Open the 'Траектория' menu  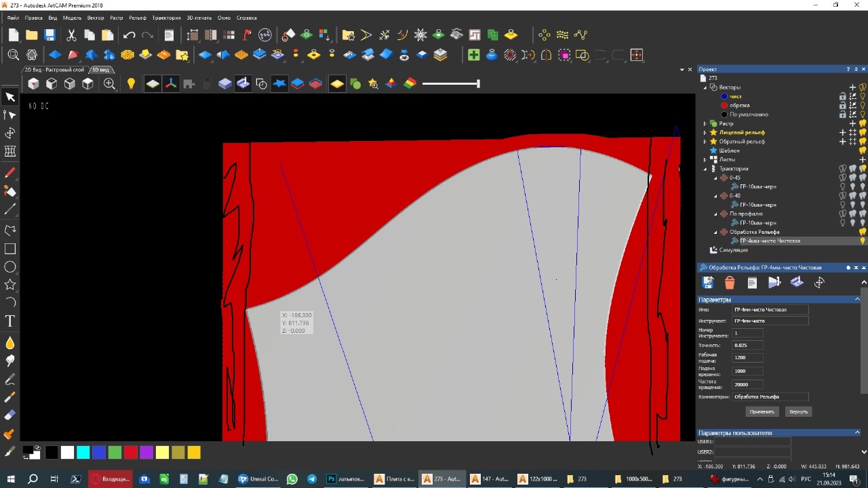pyautogui.click(x=167, y=18)
